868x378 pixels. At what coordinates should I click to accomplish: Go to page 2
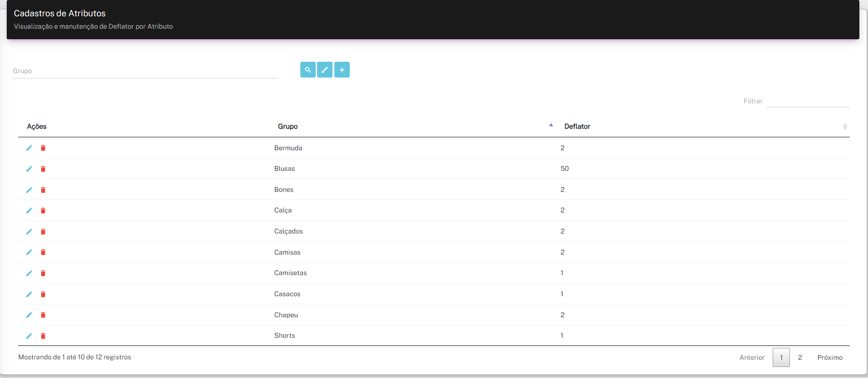coord(800,357)
